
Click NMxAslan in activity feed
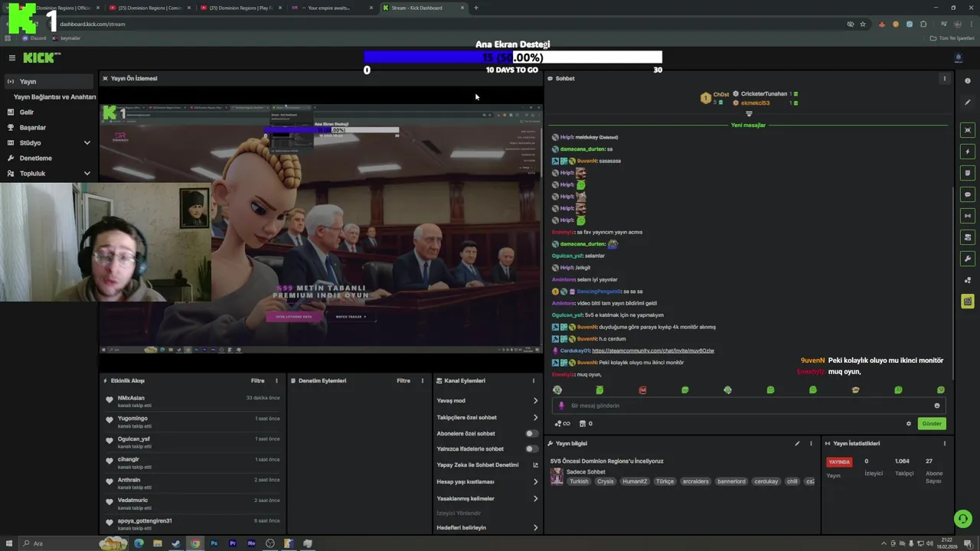[x=131, y=398]
